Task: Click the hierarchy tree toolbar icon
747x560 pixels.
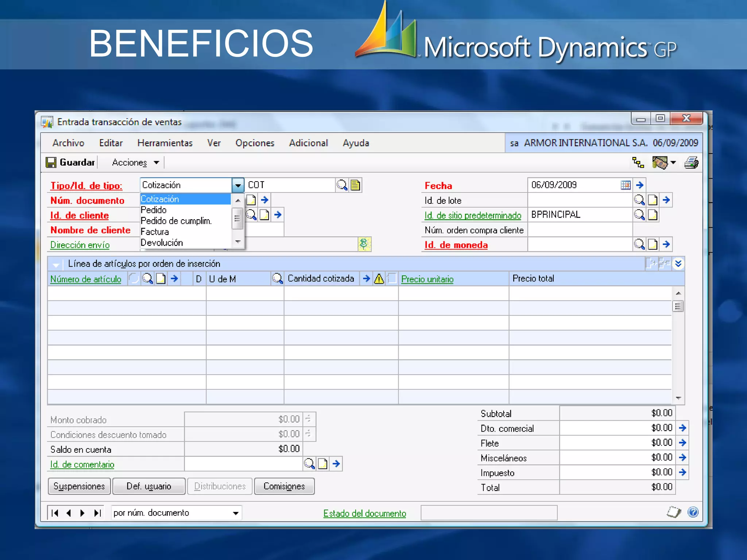Action: [638, 163]
